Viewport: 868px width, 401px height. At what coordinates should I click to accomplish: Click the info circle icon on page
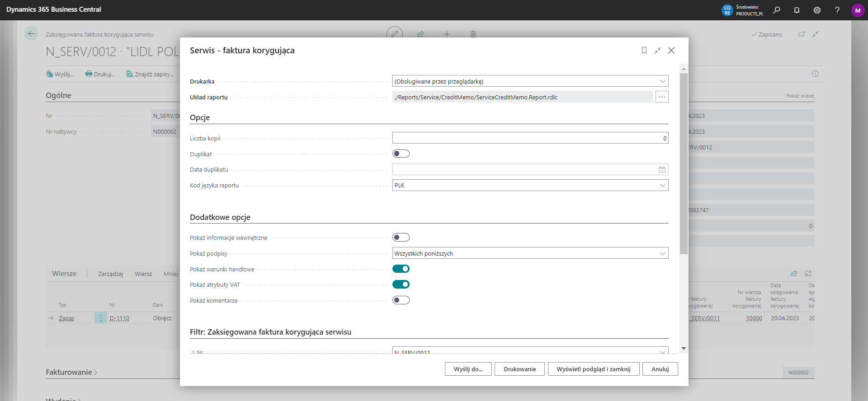815,74
